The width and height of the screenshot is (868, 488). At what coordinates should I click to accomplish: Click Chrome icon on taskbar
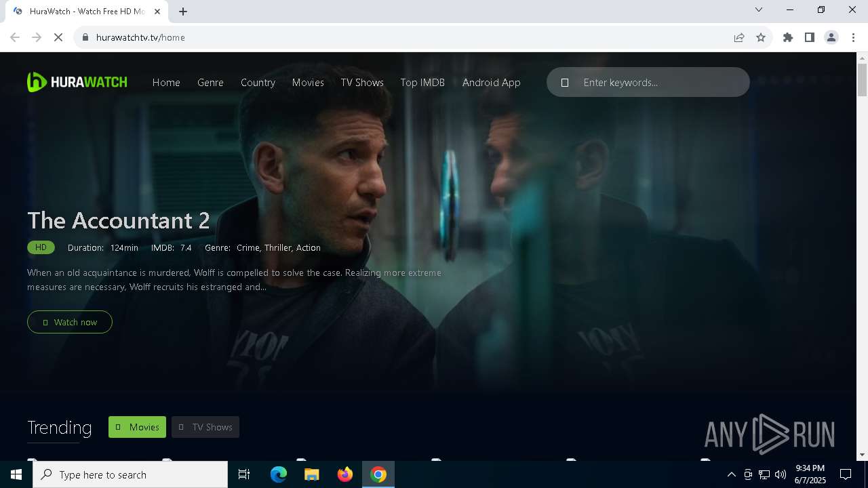point(378,474)
